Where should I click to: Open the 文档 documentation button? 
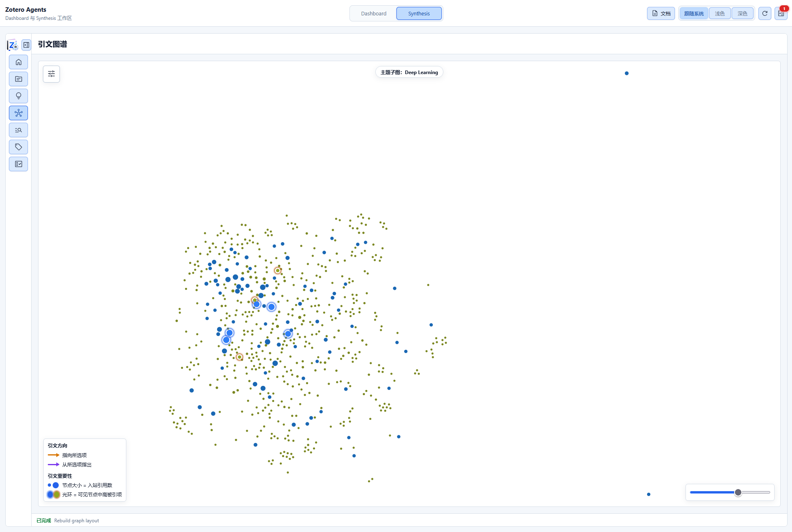pyautogui.click(x=661, y=13)
